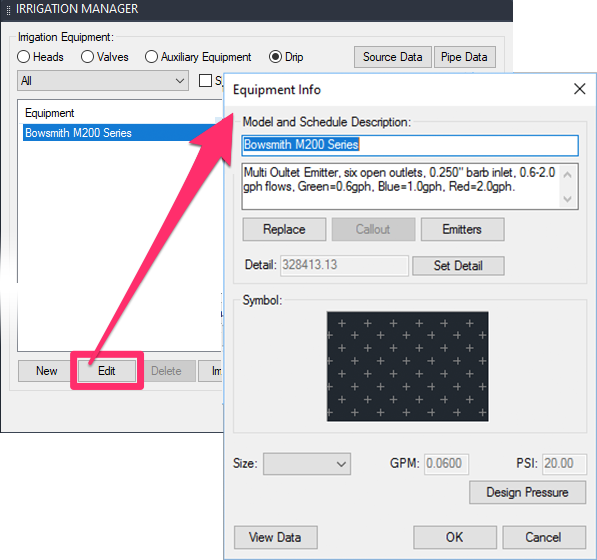
Task: Click the model name input field
Action: coord(410,145)
